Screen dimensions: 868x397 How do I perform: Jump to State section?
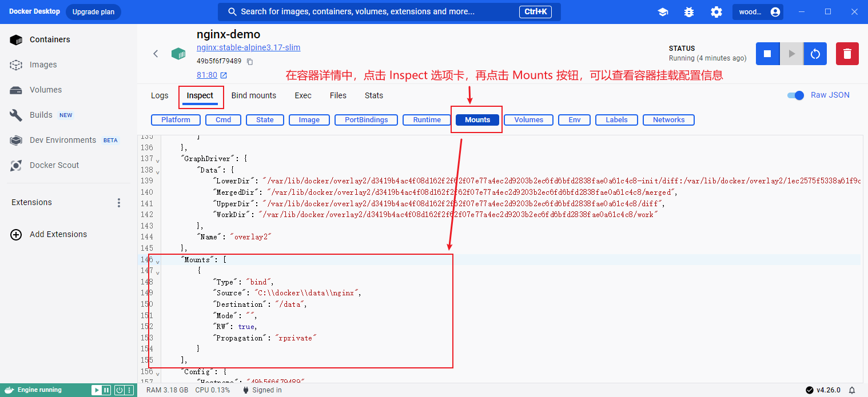pos(265,120)
